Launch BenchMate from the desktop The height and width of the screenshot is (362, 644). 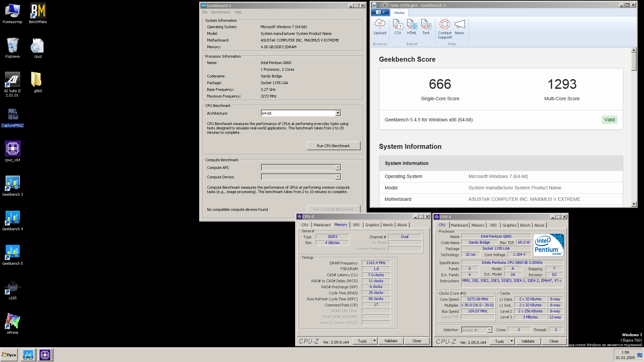38,13
